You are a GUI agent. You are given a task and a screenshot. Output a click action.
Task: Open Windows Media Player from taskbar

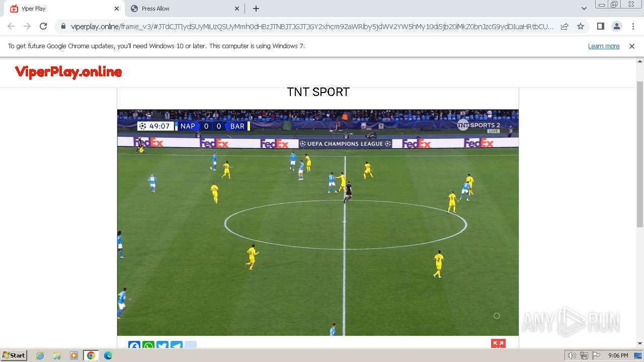tap(74, 355)
